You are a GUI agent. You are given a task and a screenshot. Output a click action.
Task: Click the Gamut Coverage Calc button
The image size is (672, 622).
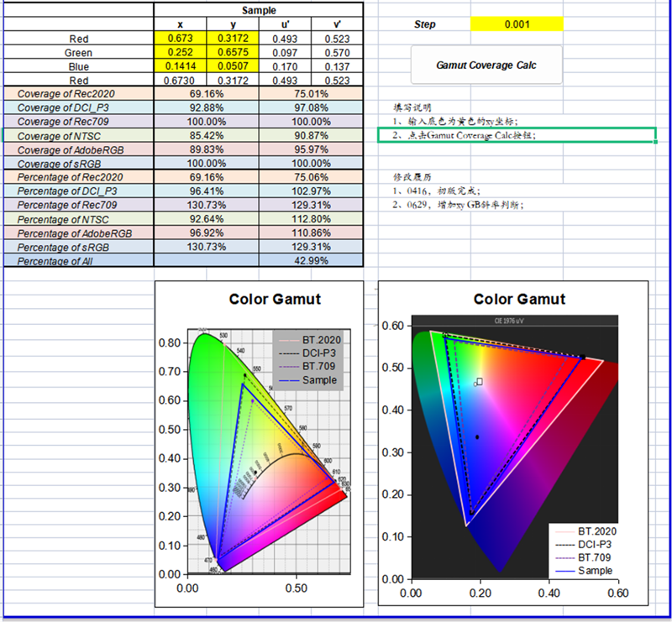486,65
